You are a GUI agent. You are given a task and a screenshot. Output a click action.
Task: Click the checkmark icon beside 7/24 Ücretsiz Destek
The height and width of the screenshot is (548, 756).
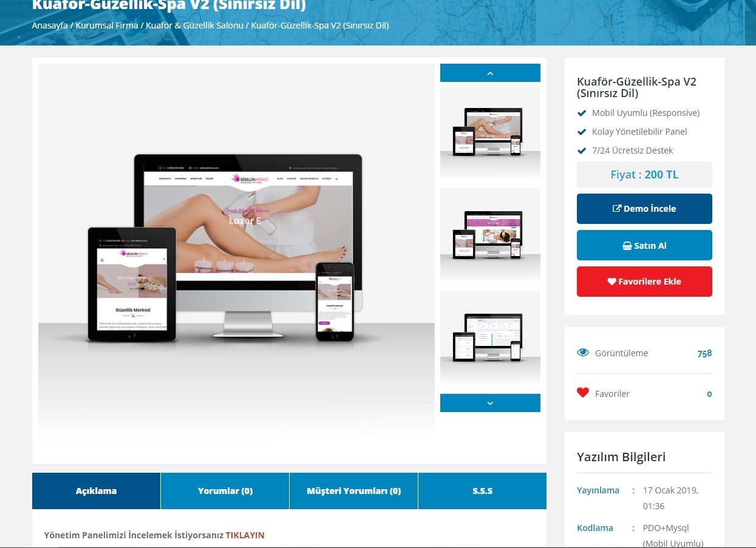click(x=581, y=151)
